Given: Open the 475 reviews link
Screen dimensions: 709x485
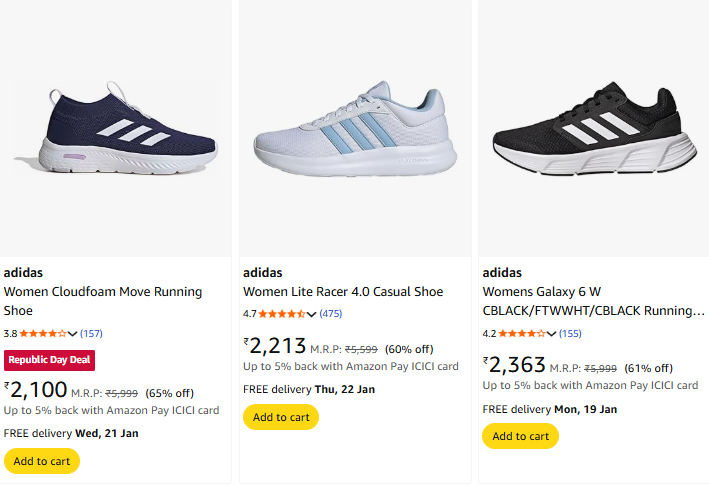Looking at the screenshot, I should tap(330, 313).
